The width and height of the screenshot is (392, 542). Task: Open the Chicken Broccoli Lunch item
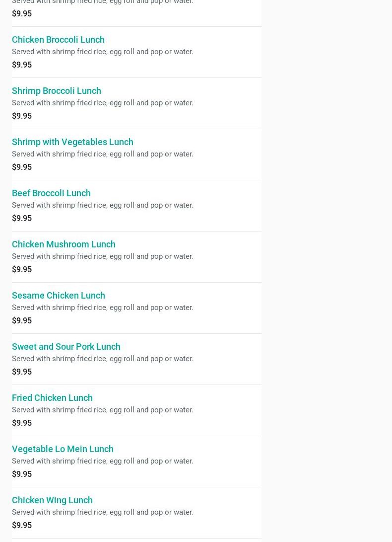58,40
